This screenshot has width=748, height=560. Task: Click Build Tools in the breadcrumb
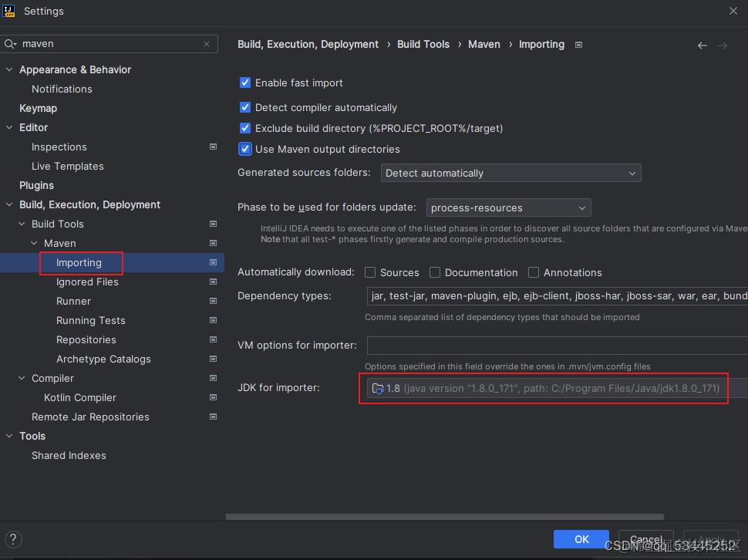[x=423, y=45]
